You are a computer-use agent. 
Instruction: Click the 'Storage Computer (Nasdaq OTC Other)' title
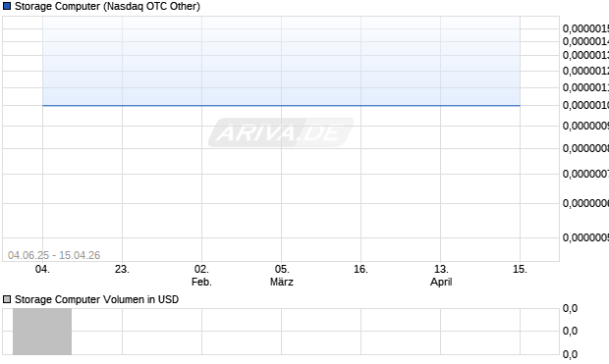click(107, 7)
